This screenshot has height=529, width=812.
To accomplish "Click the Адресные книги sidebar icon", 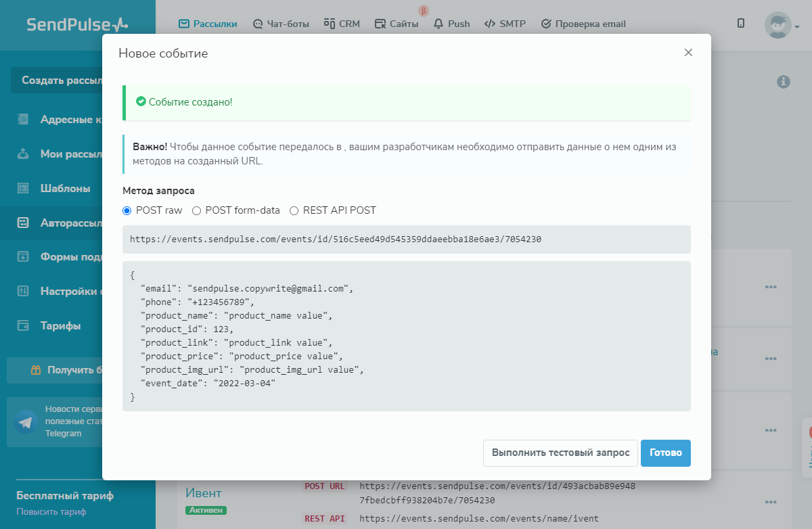I will click(x=23, y=119).
